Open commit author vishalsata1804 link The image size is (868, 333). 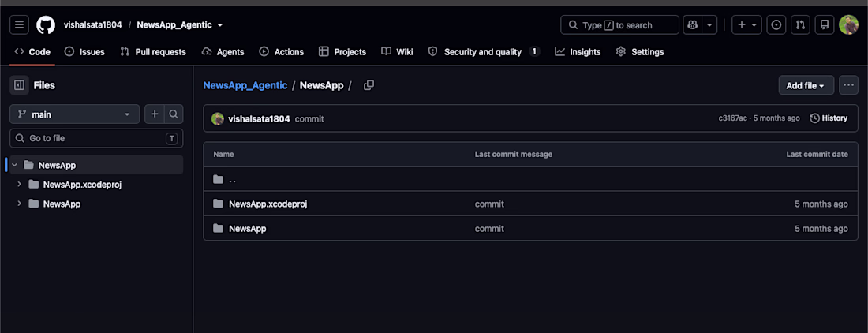259,118
